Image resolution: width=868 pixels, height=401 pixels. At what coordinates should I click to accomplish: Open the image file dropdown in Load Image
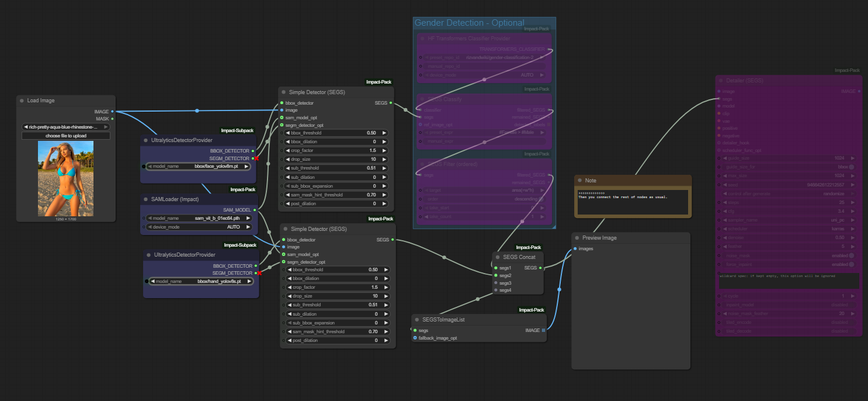[x=66, y=127]
